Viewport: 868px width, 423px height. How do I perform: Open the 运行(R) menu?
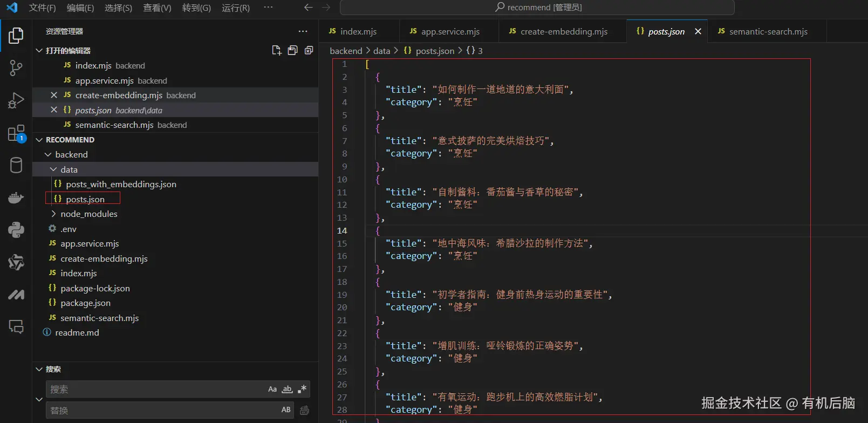tap(236, 8)
